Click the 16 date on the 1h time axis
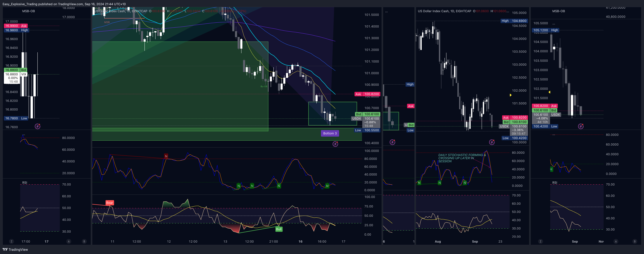This screenshot has width=644, height=254. [300, 242]
